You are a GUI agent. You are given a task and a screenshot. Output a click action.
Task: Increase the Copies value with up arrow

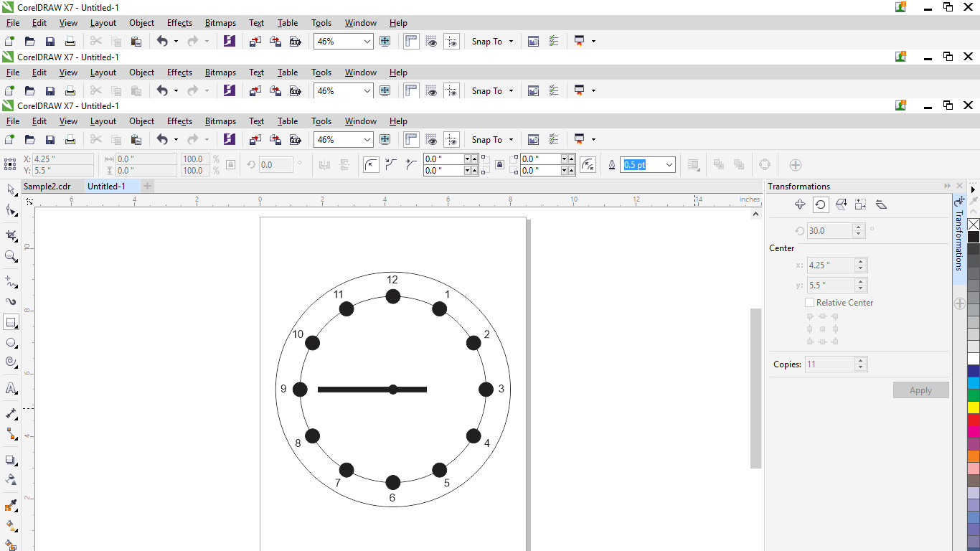(860, 361)
